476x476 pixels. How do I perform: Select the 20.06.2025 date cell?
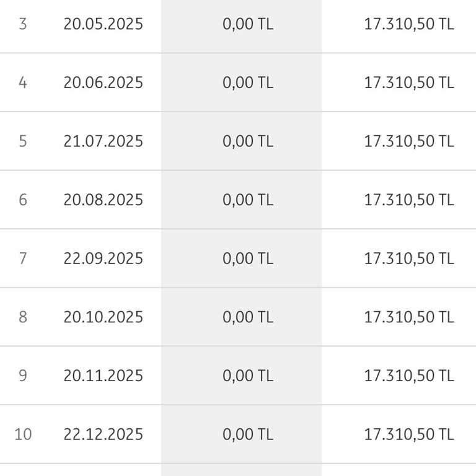[x=103, y=82]
